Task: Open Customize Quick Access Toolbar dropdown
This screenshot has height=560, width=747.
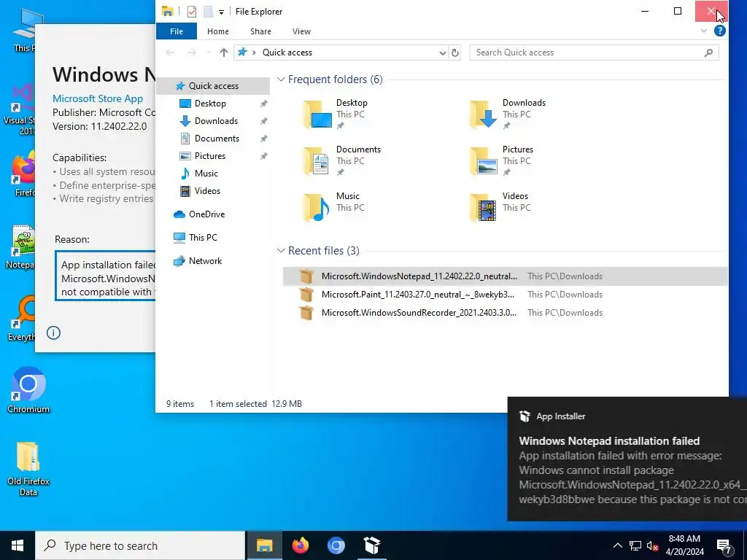Action: (x=222, y=12)
